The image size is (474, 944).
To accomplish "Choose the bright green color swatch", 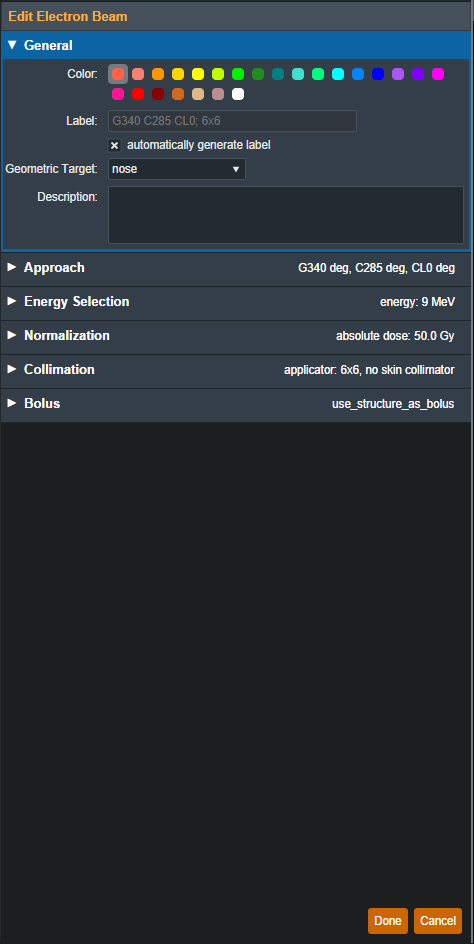I will click(x=238, y=74).
